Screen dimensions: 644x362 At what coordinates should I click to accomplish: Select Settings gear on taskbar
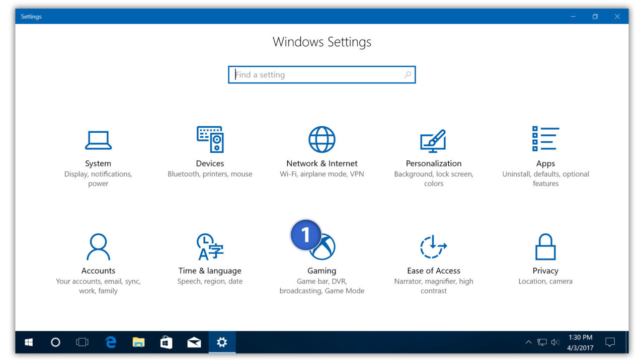coord(222,342)
